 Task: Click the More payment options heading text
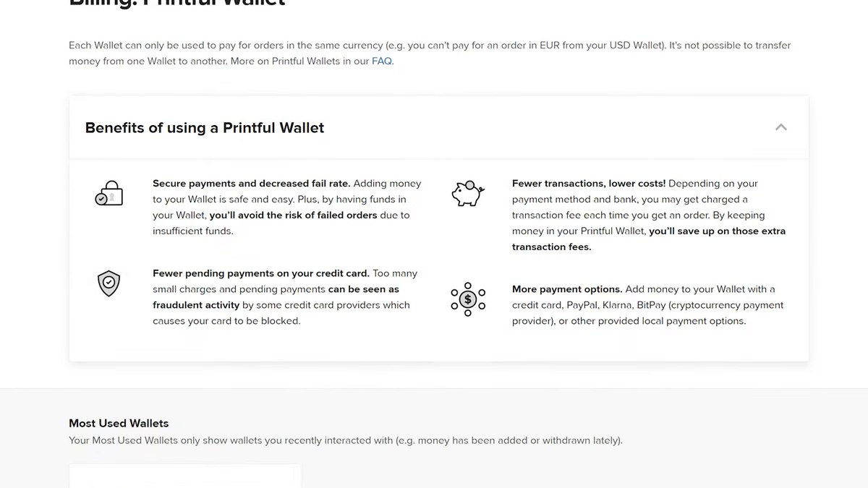pos(567,289)
